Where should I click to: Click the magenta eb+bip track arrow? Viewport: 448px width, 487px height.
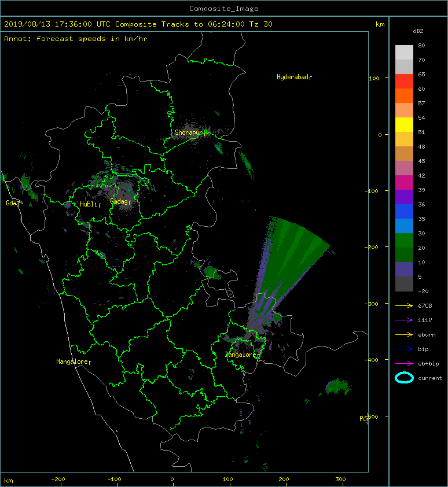pyautogui.click(x=404, y=363)
